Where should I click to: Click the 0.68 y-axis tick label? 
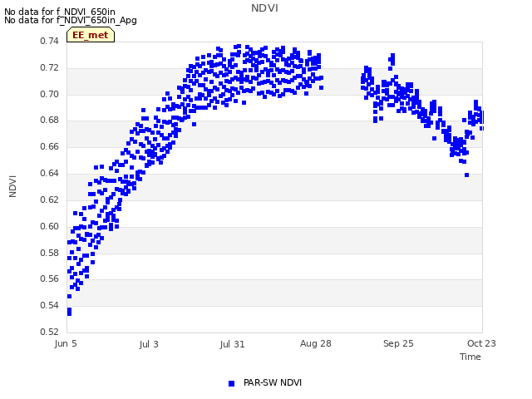50,120
